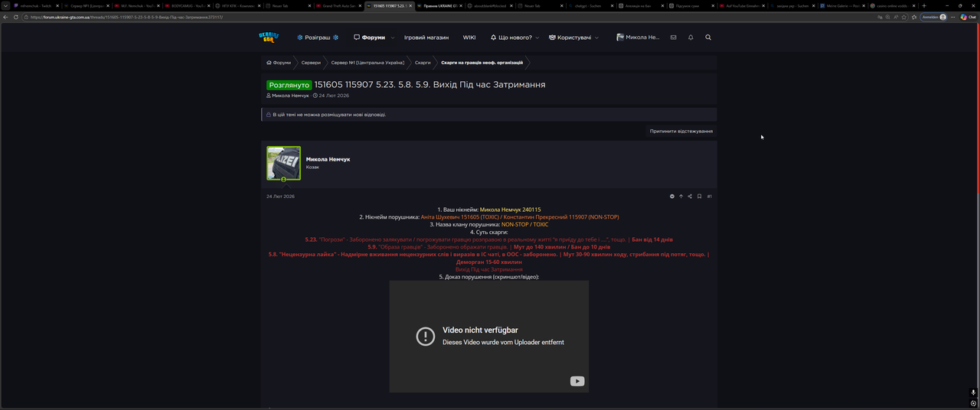Open the forum search magnifier icon
This screenshot has height=410, width=980.
708,37
